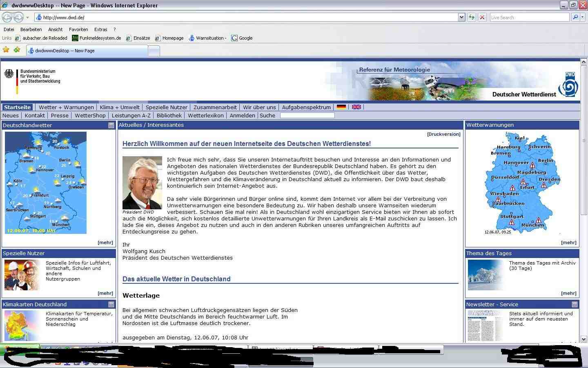Open the Wetter + Warnungen navigation tab
The width and height of the screenshot is (588, 368).
click(x=66, y=107)
